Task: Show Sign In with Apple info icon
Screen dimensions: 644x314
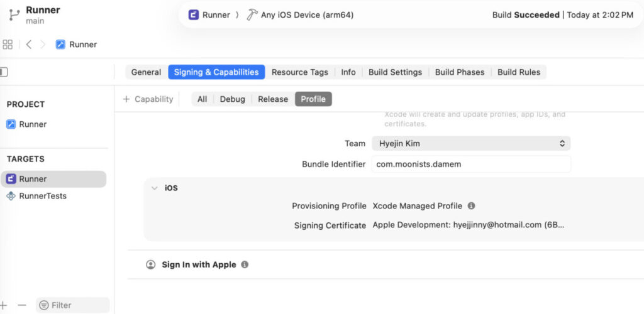Action: point(245,264)
